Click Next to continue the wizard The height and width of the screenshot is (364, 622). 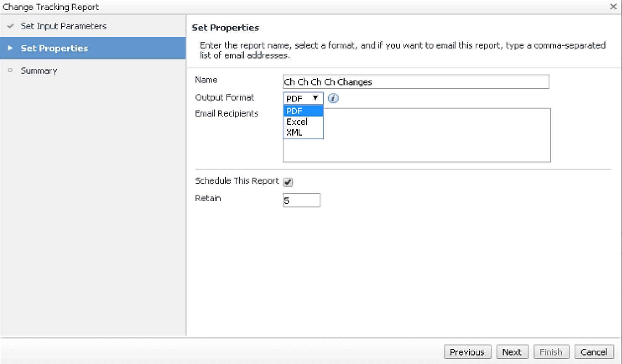tap(512, 352)
